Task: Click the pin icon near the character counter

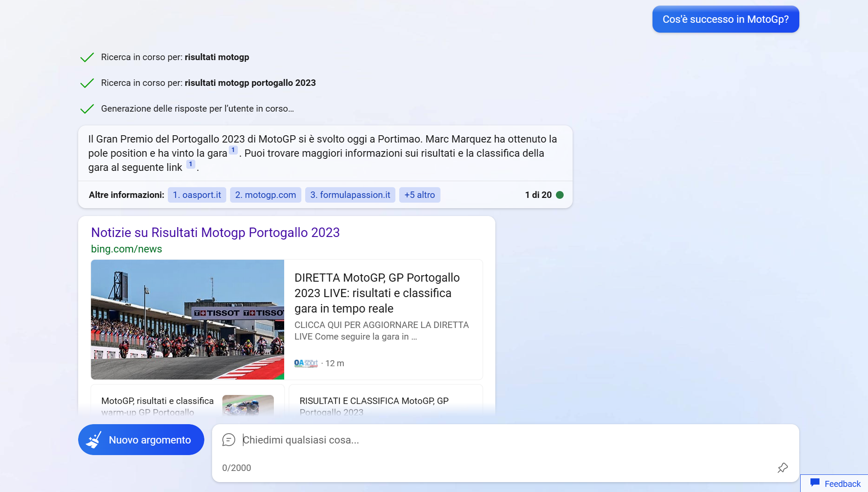Action: [x=783, y=468]
